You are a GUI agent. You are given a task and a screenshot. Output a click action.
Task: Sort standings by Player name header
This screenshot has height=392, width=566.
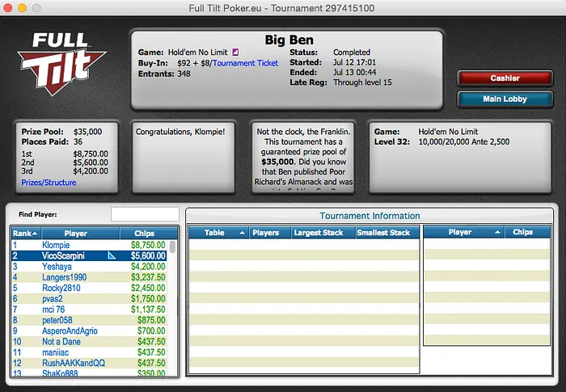tap(75, 234)
